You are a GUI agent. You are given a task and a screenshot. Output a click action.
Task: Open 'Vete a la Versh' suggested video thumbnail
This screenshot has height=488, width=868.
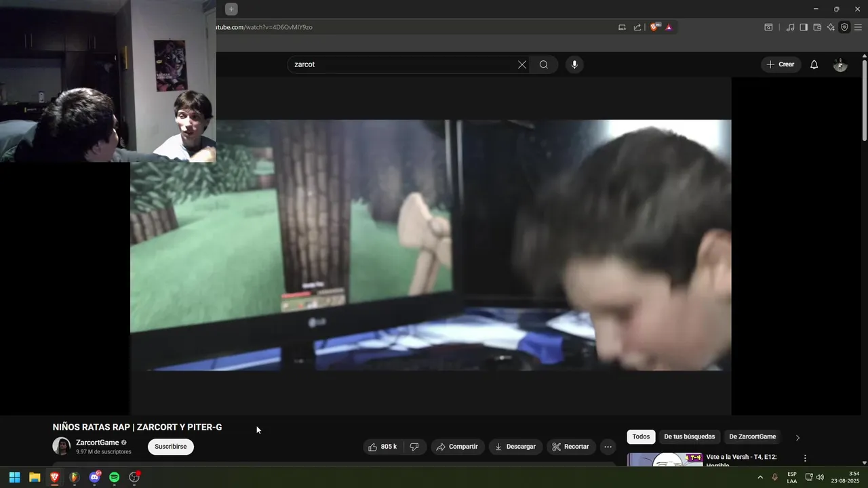click(665, 460)
